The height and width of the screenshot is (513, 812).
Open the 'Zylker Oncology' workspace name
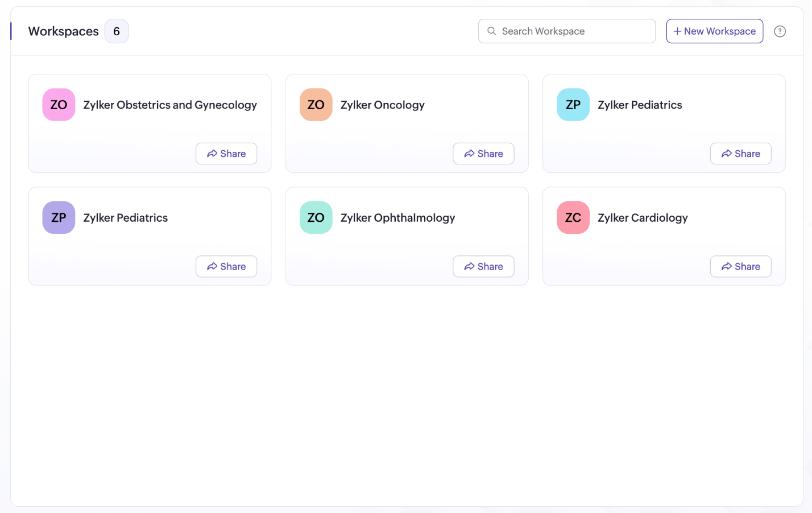point(383,105)
